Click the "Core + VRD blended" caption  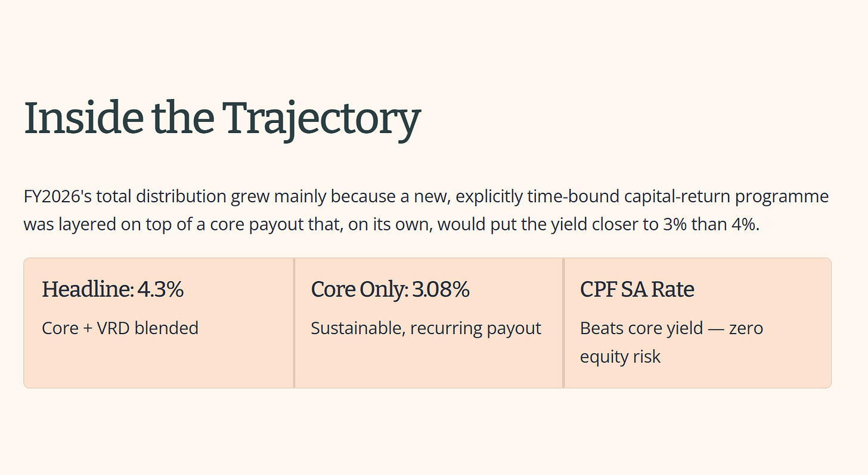tap(120, 328)
